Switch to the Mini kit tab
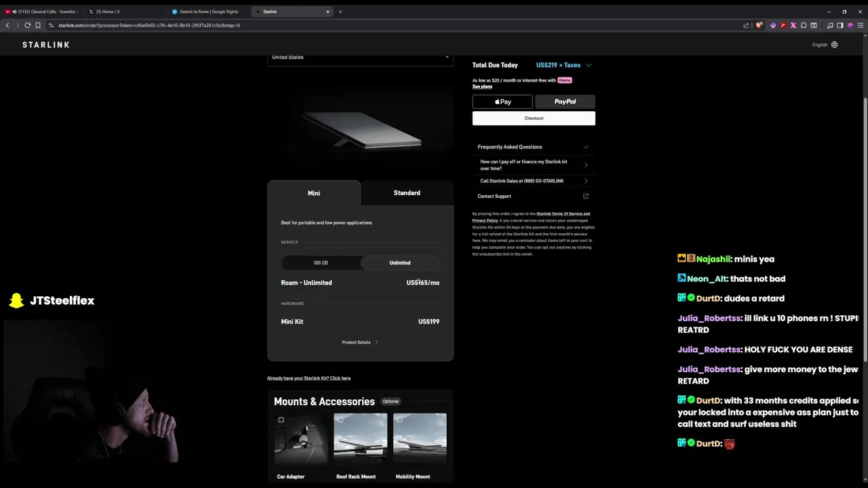Viewport: 868px width, 488px height. click(x=314, y=193)
